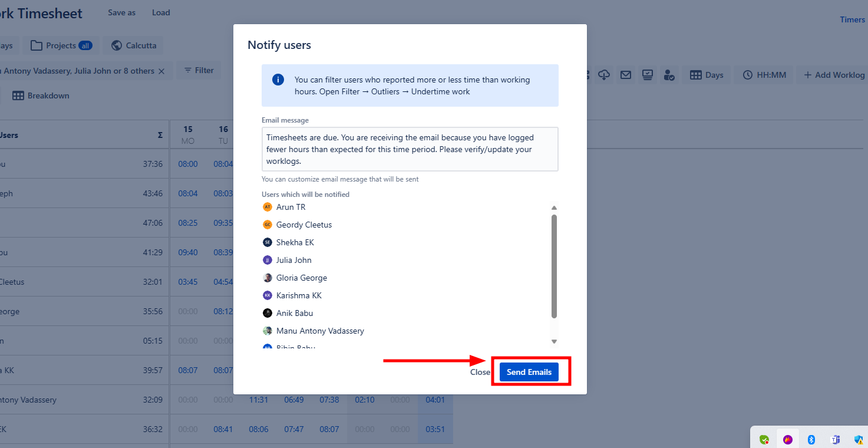The height and width of the screenshot is (448, 868).
Task: Open the Days view dropdown
Action: 707,75
